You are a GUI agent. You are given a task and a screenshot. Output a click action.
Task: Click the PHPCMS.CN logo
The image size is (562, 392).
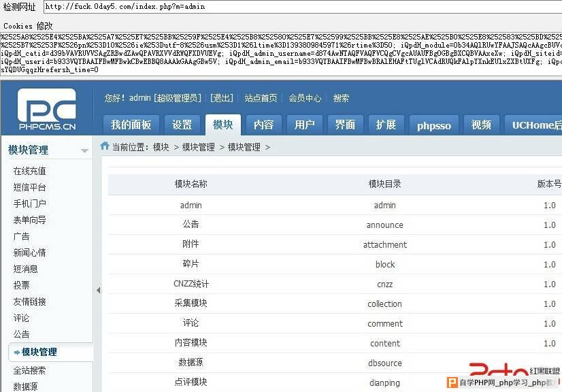47,110
